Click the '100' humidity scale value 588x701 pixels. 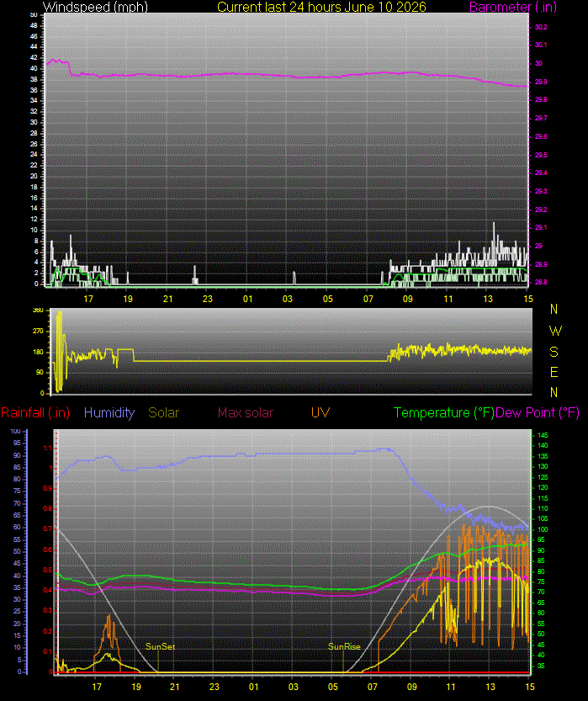(x=16, y=432)
